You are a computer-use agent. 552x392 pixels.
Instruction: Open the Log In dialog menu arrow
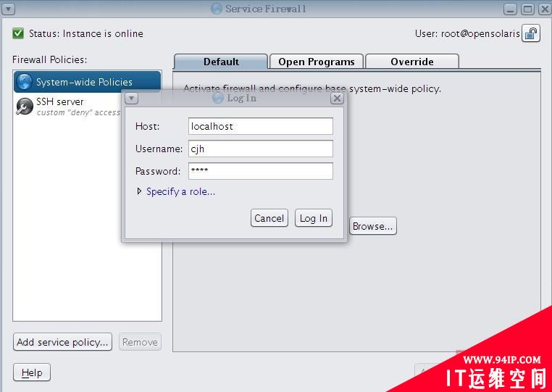point(132,99)
